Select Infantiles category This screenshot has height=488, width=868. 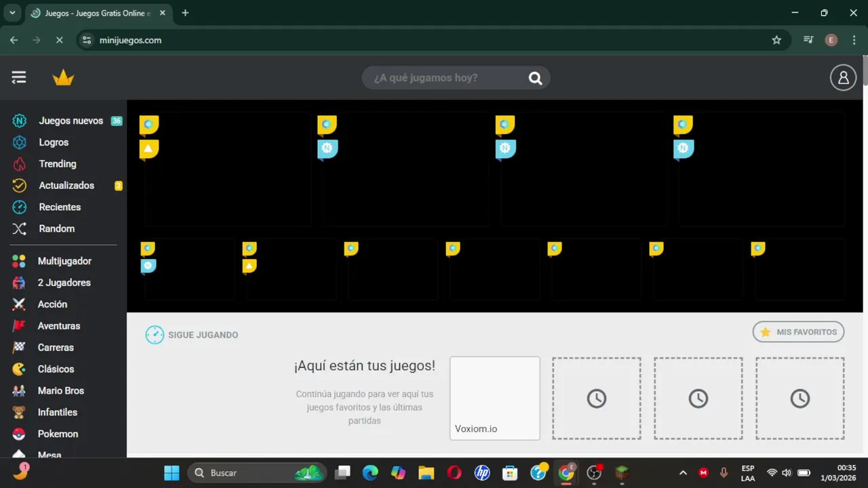click(x=58, y=412)
